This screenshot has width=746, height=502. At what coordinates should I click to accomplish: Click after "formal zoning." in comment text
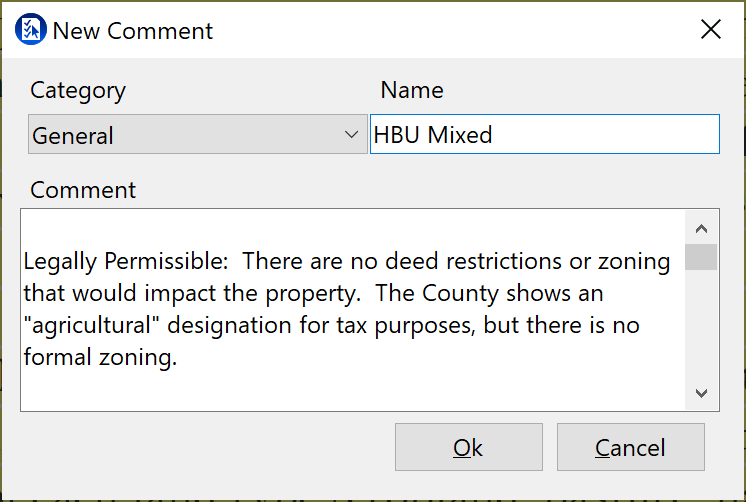(178, 358)
